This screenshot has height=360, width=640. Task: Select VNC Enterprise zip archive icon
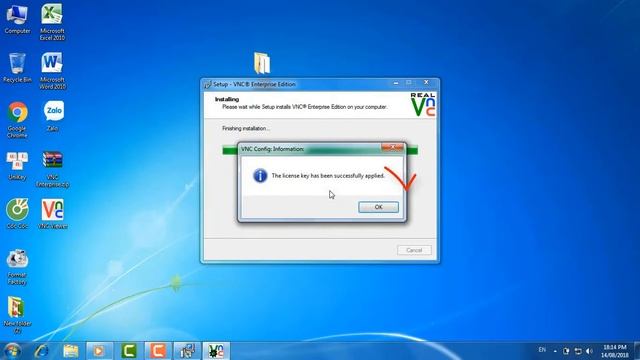[52, 169]
